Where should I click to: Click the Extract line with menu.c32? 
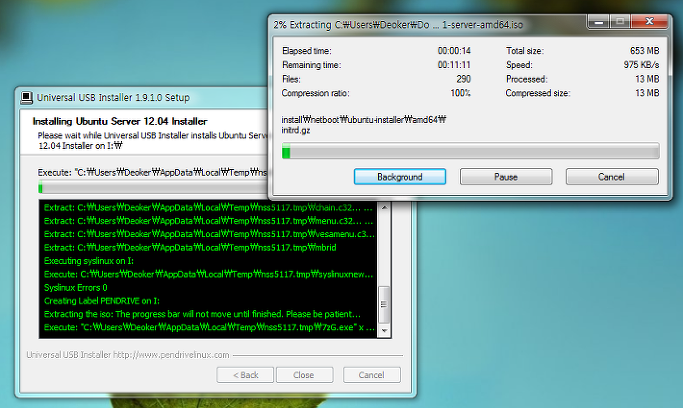pyautogui.click(x=208, y=221)
